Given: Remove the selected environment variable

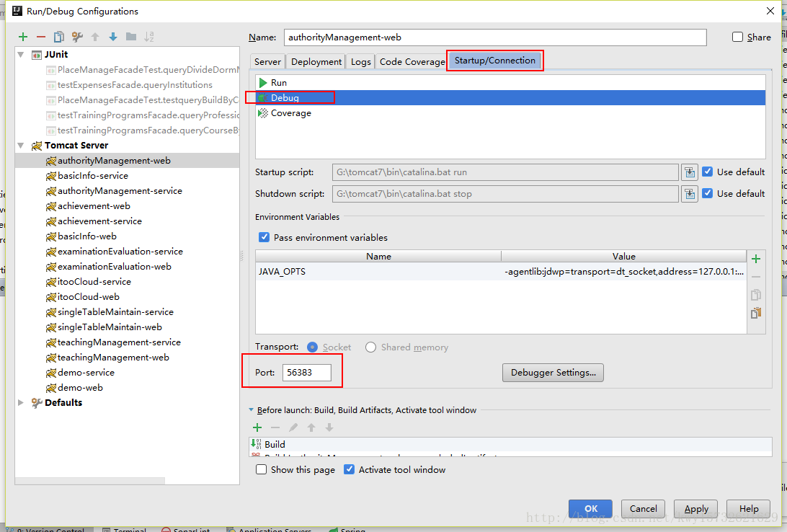Looking at the screenshot, I should click(x=756, y=277).
